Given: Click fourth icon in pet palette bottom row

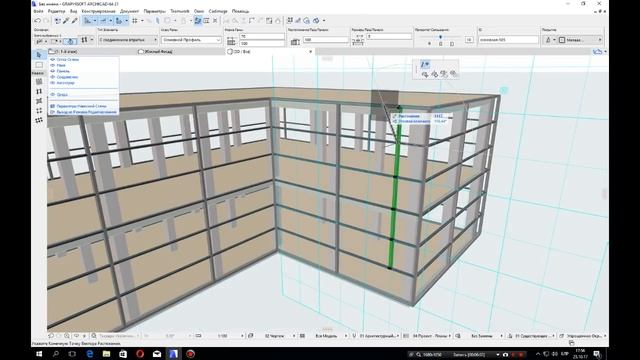Looking at the screenshot, I should (x=453, y=74).
